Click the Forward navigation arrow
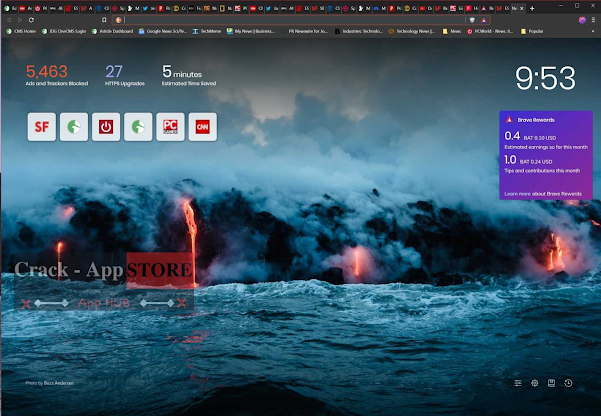601x416 pixels. coord(20,20)
